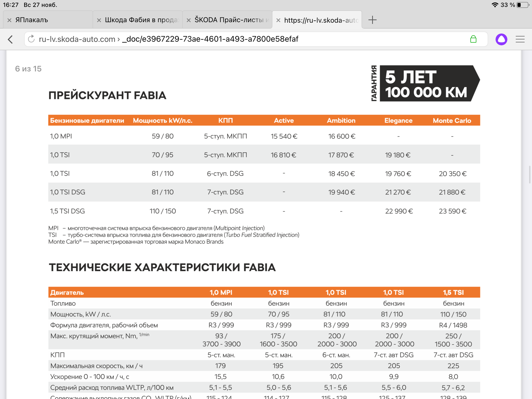The height and width of the screenshot is (399, 532).
Task: Click the 1,0 MPI row in price table
Action: (x=264, y=136)
